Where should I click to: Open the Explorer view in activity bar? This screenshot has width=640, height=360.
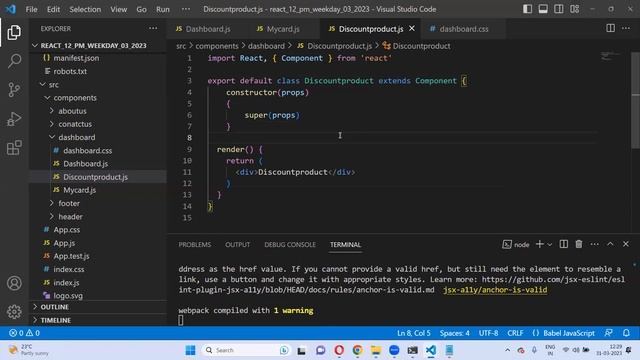[14, 32]
